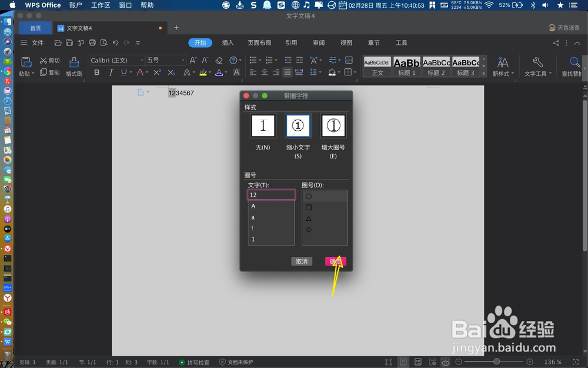Select the 缩小文字(S) style option
Screen dimensions: 588x368
tap(298, 125)
